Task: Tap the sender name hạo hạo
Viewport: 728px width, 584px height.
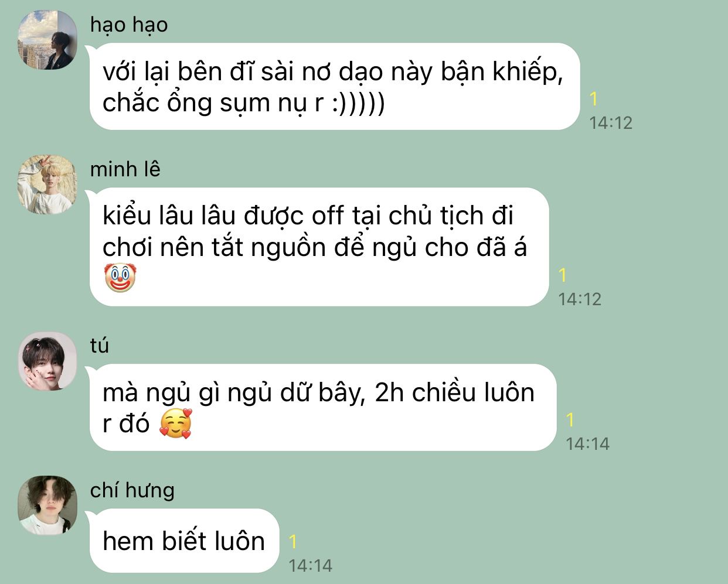Action: tap(129, 25)
